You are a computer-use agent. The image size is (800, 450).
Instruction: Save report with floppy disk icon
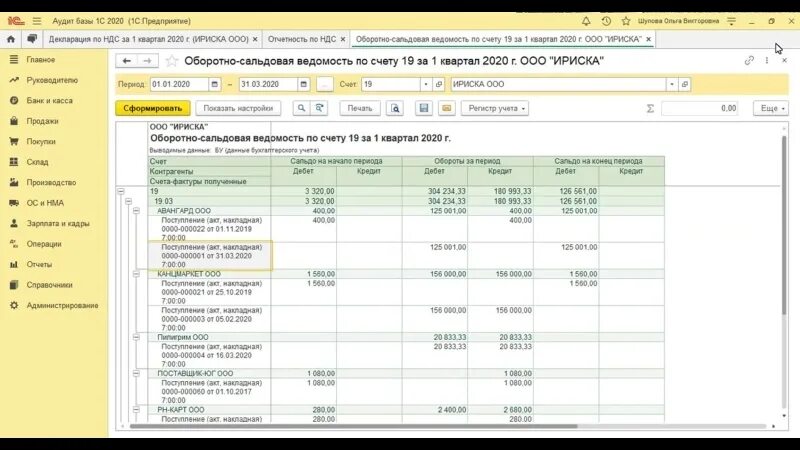[423, 108]
